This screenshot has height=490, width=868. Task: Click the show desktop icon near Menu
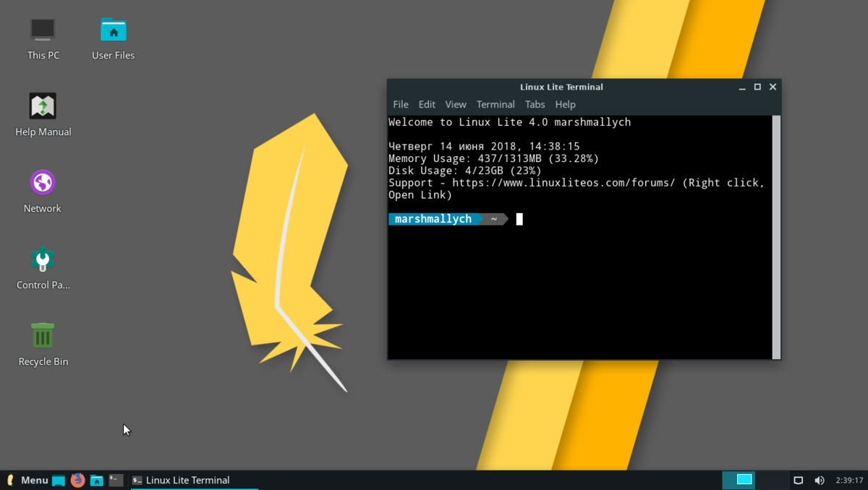(57, 480)
